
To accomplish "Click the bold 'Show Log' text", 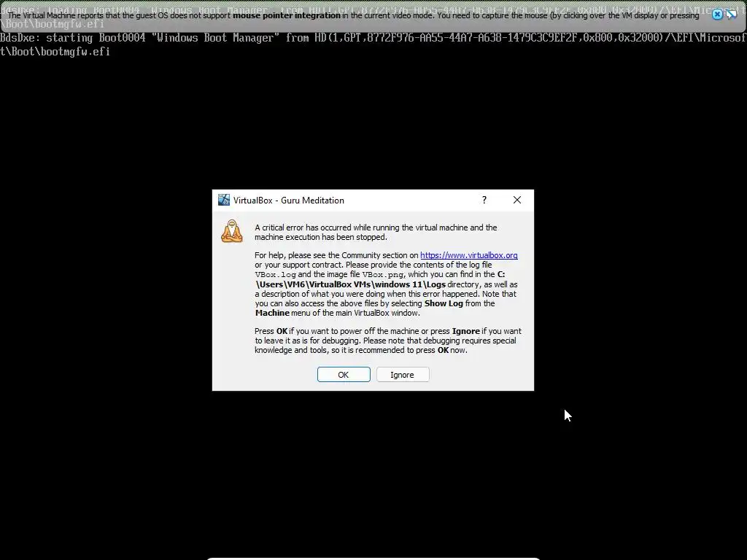I will pos(444,303).
